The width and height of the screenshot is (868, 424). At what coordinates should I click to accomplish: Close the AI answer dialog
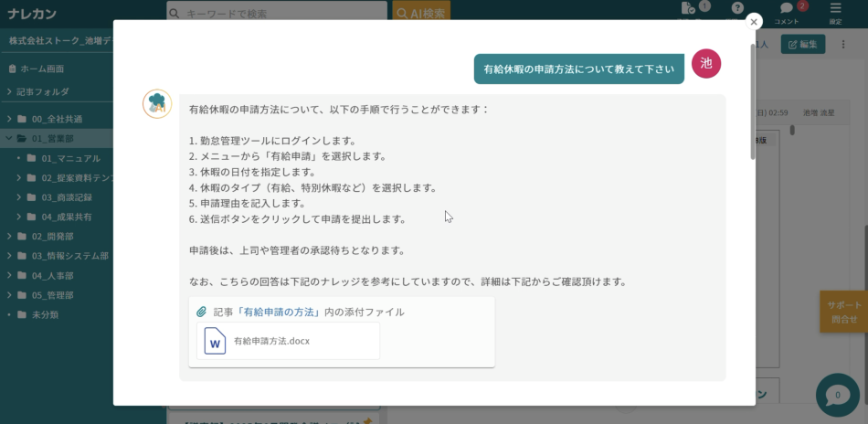(x=754, y=22)
